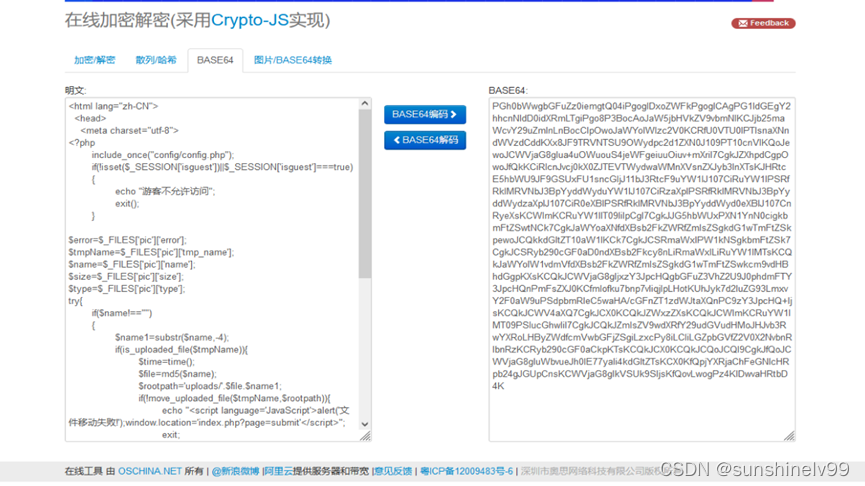Open the Feedback button
Screen dimensions: 865x486
tap(763, 23)
